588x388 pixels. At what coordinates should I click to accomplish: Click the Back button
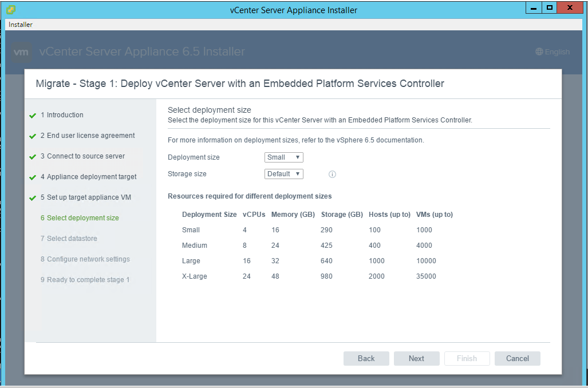[366, 358]
